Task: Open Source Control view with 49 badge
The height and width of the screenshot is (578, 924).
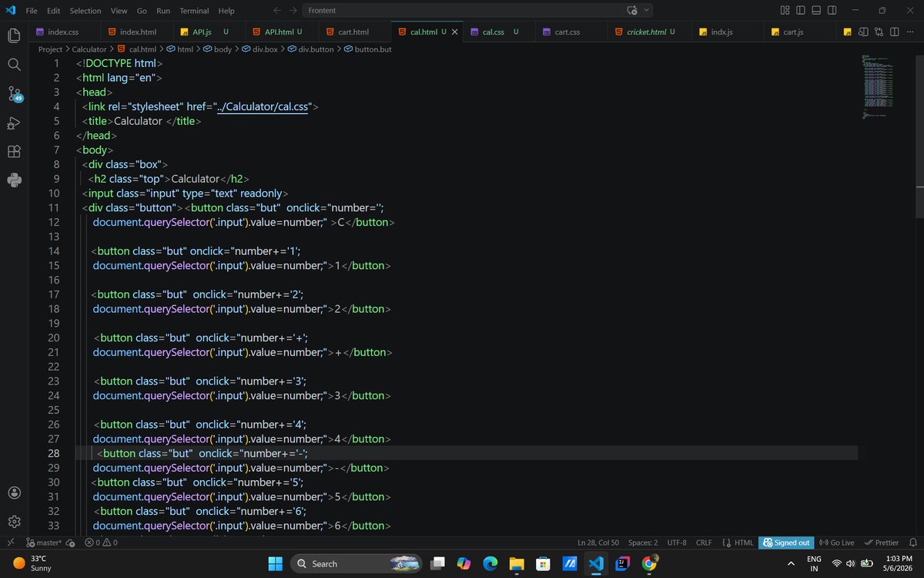Action: point(14,94)
